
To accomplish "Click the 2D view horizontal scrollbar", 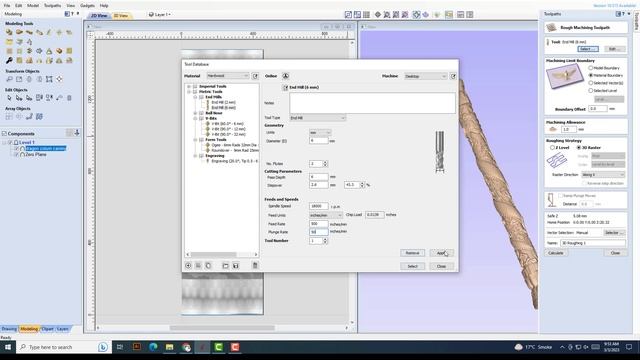I will pos(222,328).
